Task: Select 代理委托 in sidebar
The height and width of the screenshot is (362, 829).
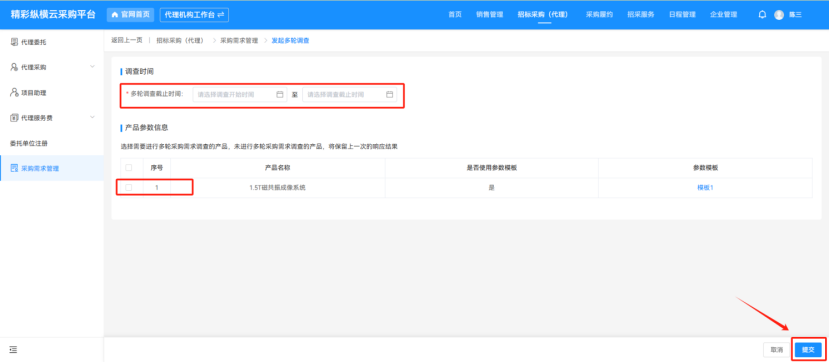Action: coord(52,42)
